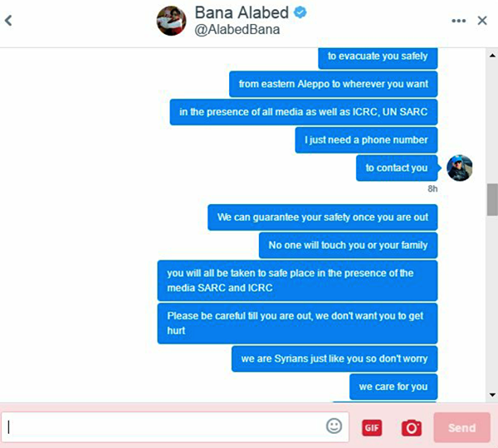Attach a photo with the camera icon

click(412, 428)
